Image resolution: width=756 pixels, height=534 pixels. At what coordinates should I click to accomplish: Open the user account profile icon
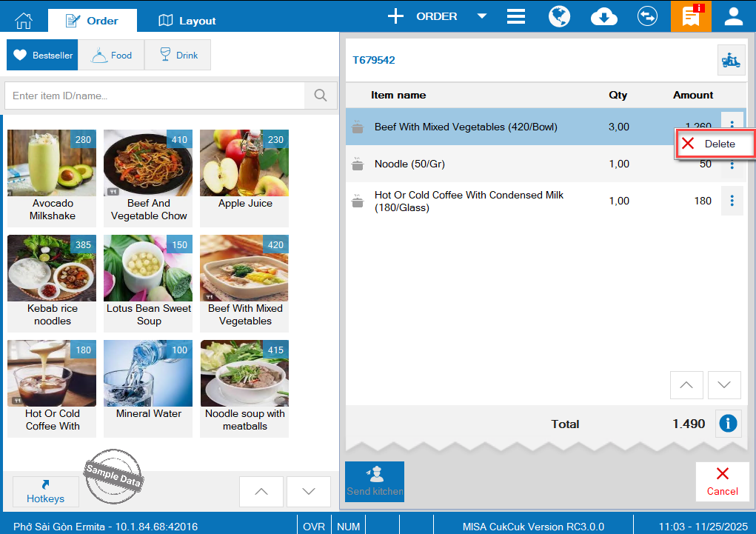coord(733,16)
